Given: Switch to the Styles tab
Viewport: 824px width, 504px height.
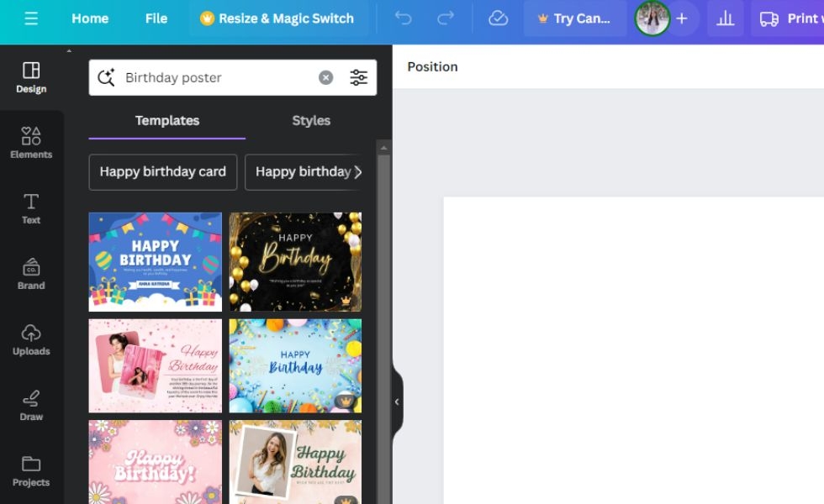Looking at the screenshot, I should (311, 120).
